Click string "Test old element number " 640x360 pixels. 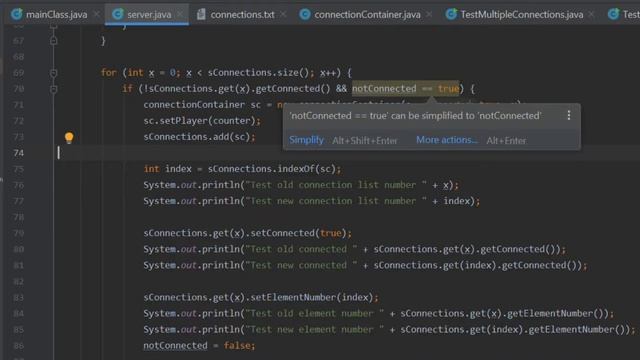(x=315, y=313)
